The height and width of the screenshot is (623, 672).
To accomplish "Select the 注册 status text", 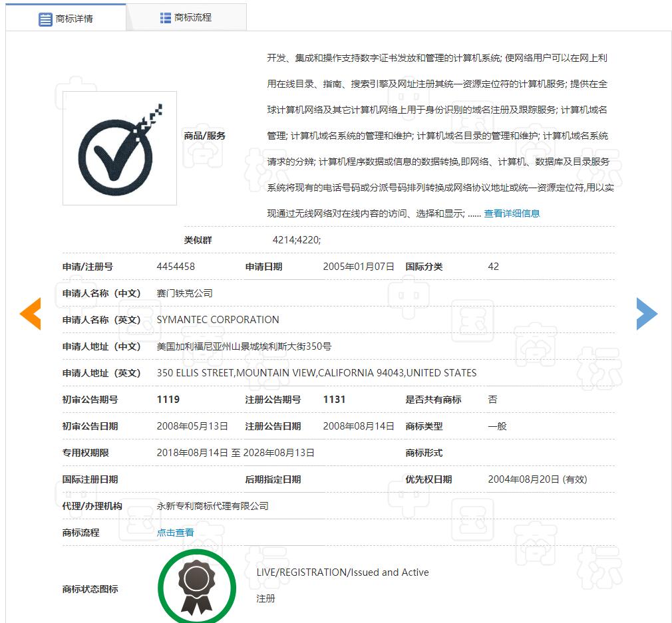I will click(265, 598).
